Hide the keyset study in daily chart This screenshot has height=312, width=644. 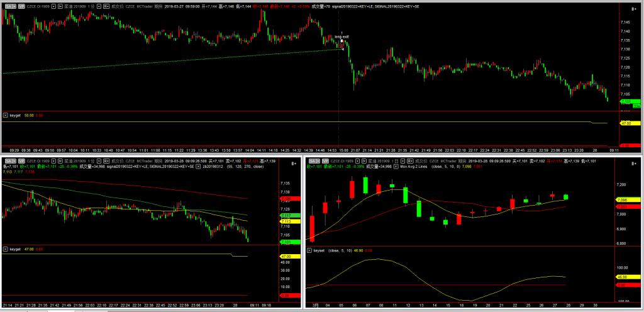click(x=309, y=250)
